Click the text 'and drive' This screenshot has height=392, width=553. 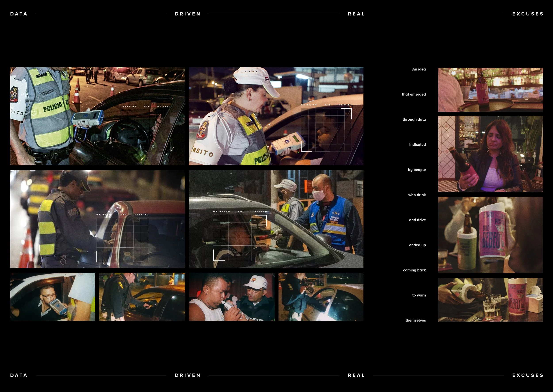click(417, 220)
